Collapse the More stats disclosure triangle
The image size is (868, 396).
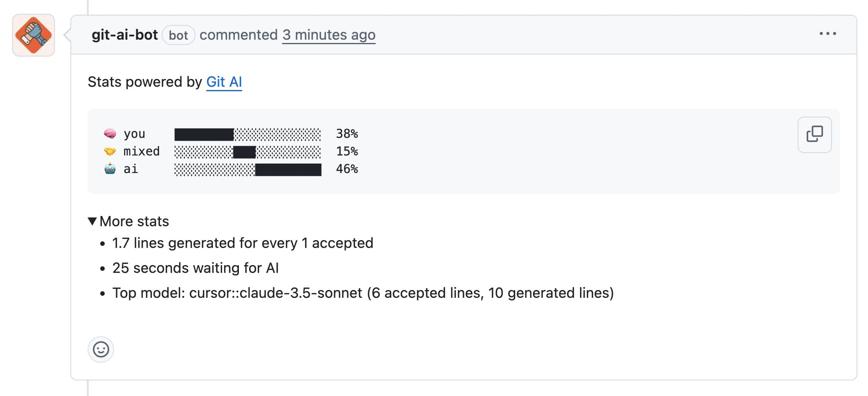coord(92,221)
